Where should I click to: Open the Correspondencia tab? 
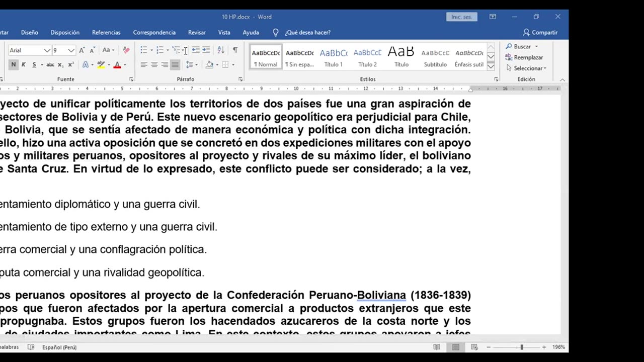pos(154,32)
